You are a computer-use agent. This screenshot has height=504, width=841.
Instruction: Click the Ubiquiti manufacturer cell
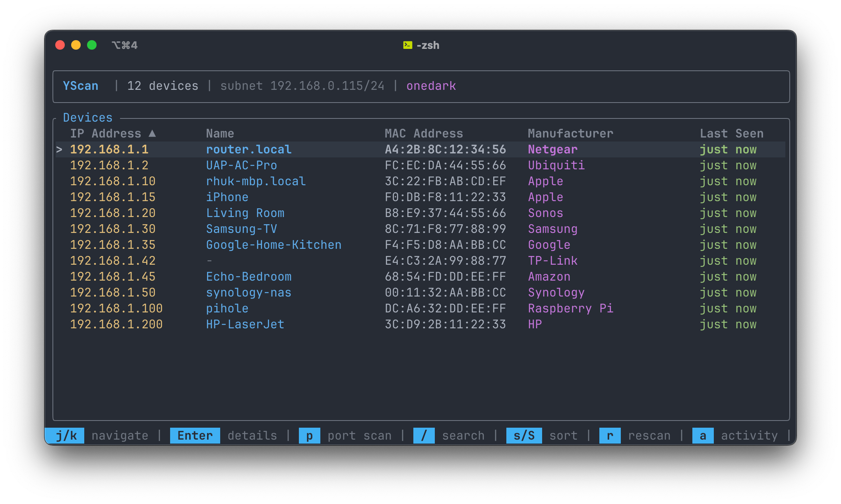556,165
